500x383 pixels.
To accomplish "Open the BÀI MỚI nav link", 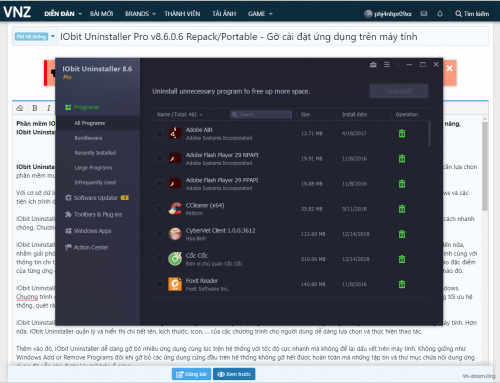I will [102, 14].
